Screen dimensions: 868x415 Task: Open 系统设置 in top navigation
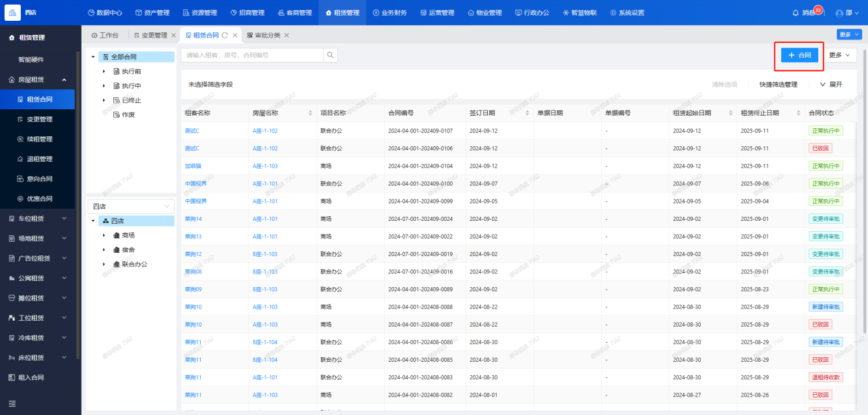point(627,13)
